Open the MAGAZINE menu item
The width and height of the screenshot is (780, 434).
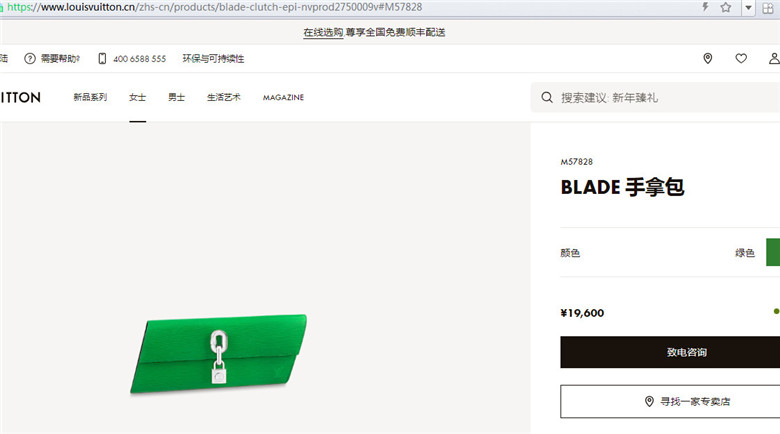coord(283,98)
